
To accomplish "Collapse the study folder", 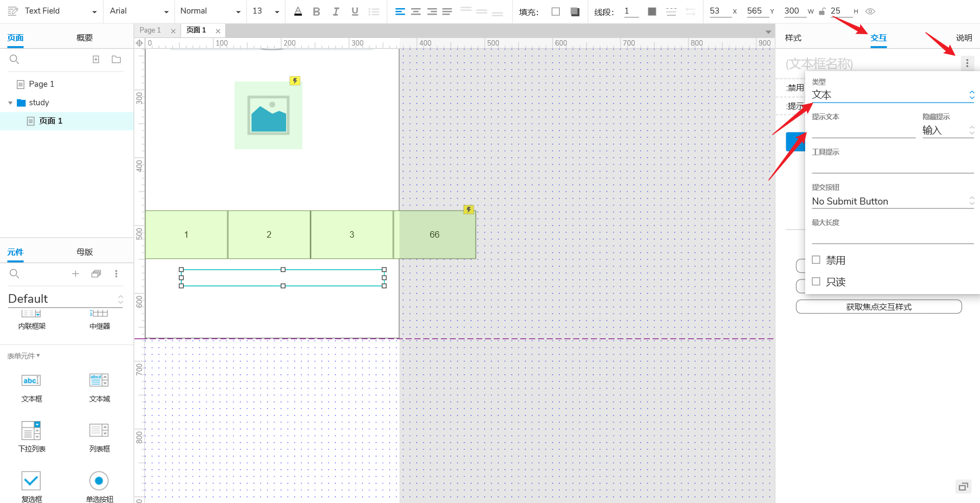I will (x=10, y=103).
